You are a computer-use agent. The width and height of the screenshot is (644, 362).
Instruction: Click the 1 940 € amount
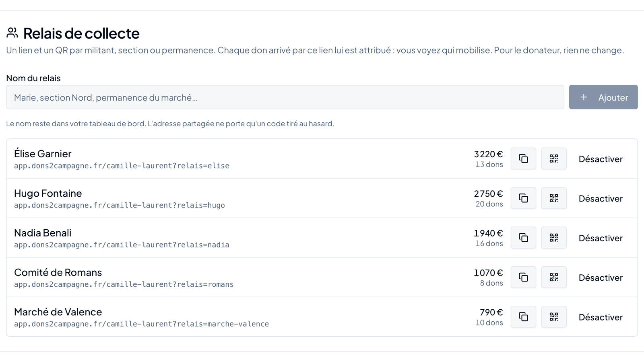tap(488, 233)
